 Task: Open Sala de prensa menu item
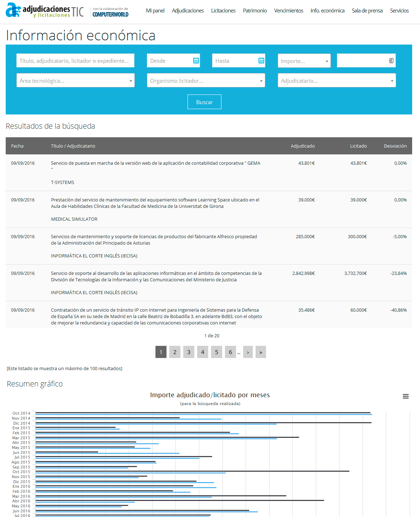(x=367, y=11)
